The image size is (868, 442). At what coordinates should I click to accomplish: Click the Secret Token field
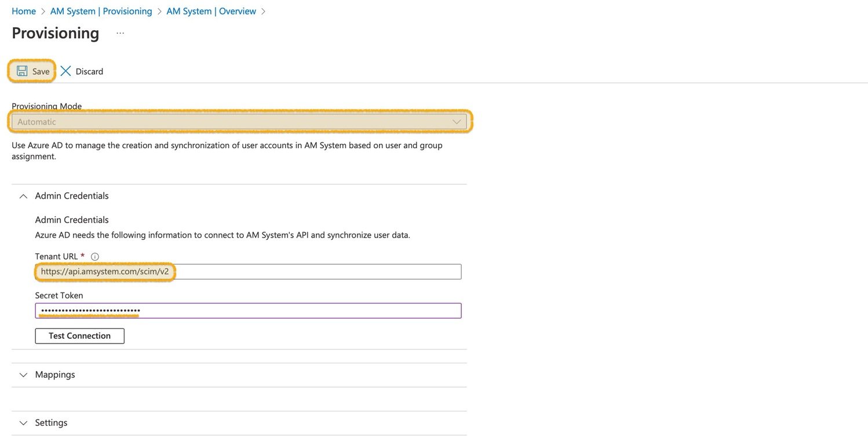tap(248, 311)
